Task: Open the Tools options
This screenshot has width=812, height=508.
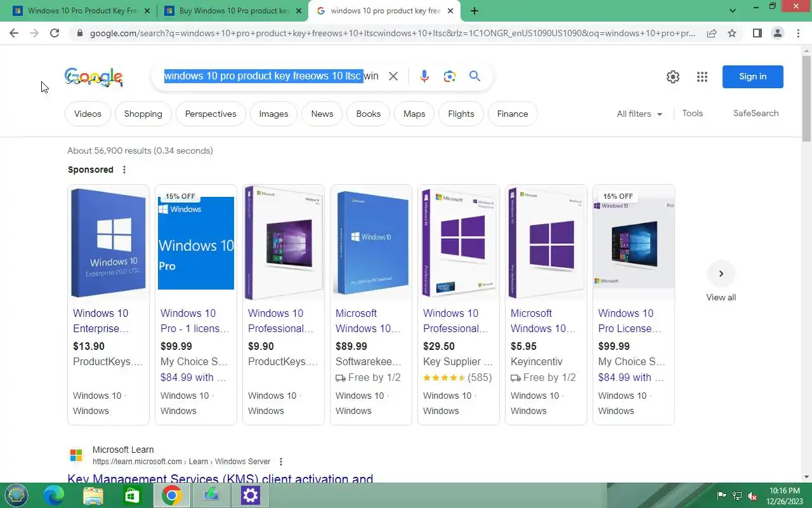Action: pos(692,113)
